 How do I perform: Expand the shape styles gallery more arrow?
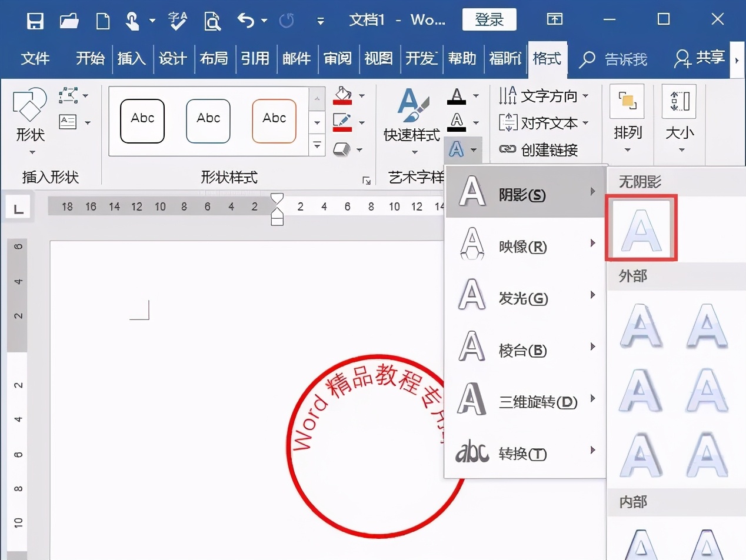[317, 145]
